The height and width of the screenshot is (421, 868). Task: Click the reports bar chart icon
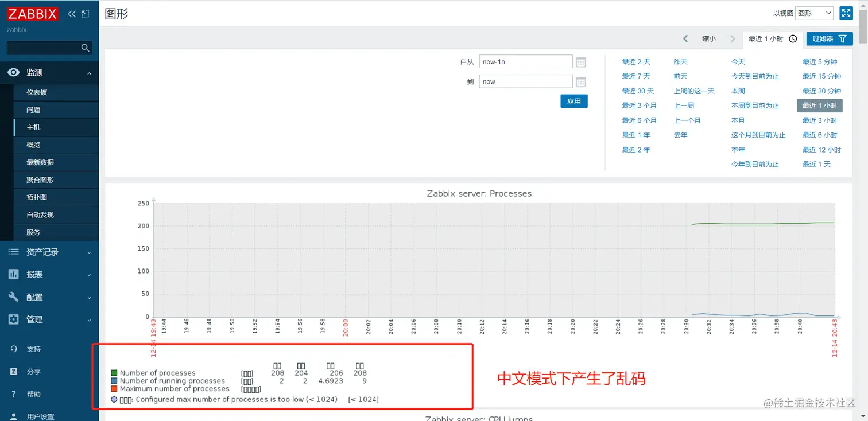click(x=13, y=275)
